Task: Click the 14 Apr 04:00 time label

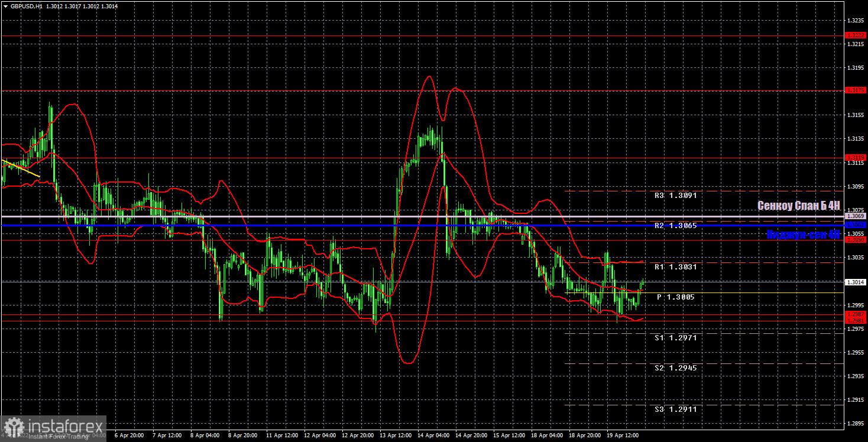Action: [x=433, y=435]
